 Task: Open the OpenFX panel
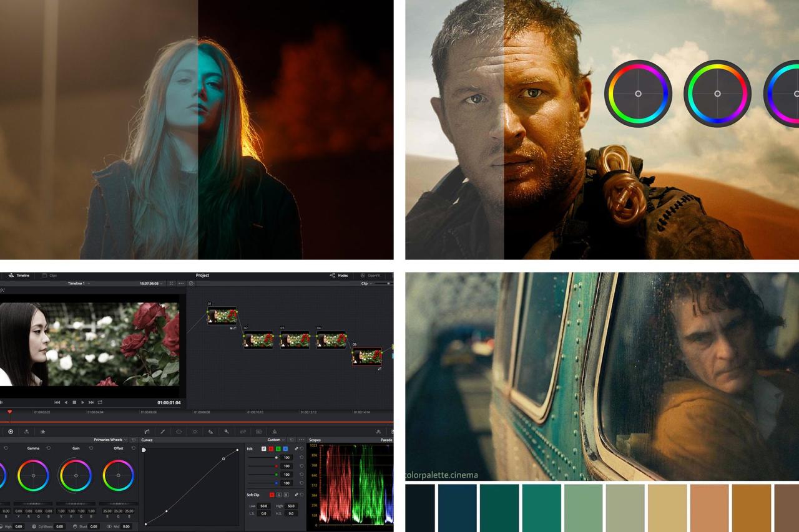click(372, 276)
